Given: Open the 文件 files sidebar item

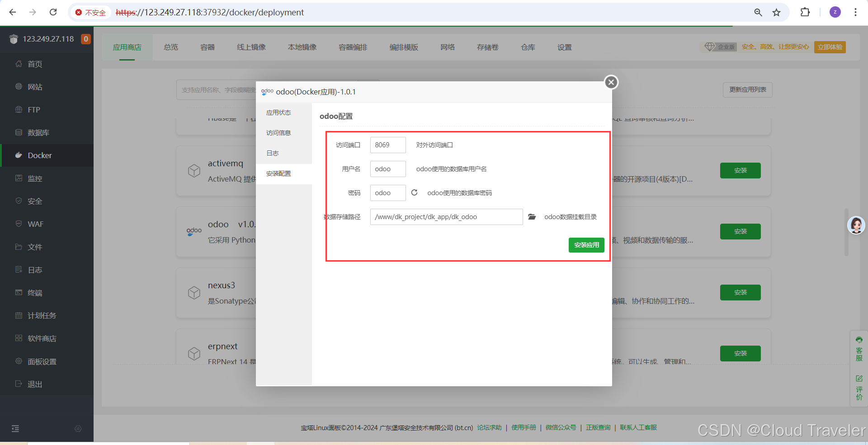Looking at the screenshot, I should tap(47, 247).
